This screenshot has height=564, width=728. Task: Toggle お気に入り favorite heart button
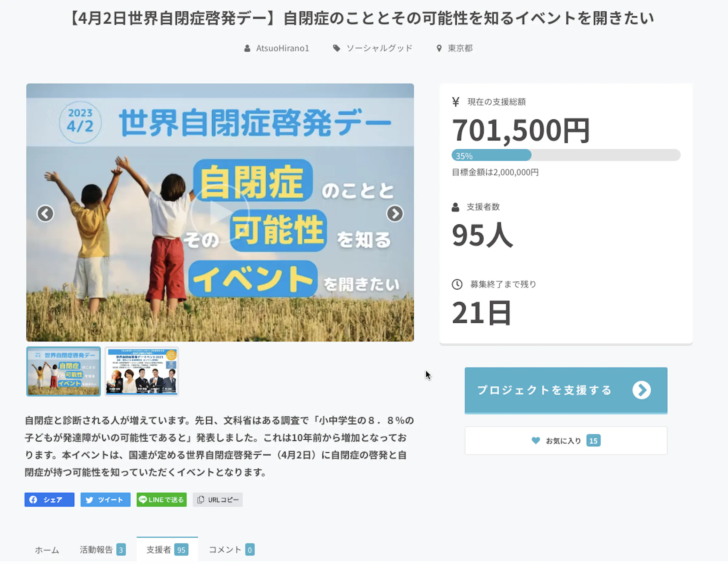(566, 440)
